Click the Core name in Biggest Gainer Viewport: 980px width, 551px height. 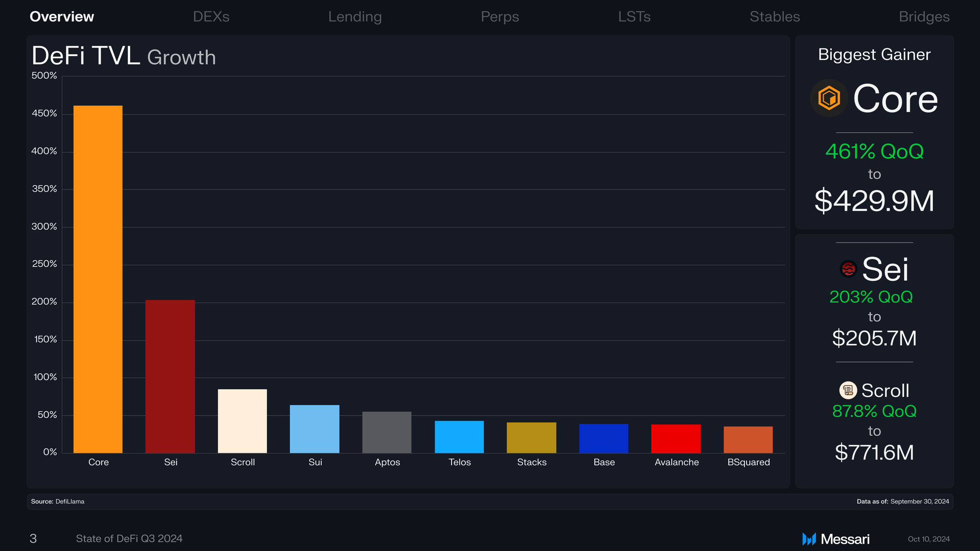tap(895, 99)
